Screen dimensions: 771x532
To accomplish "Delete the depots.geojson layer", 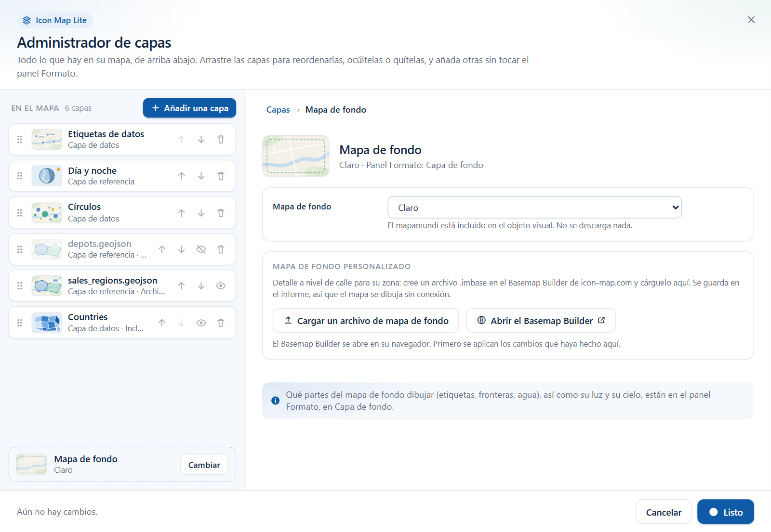I will point(221,249).
